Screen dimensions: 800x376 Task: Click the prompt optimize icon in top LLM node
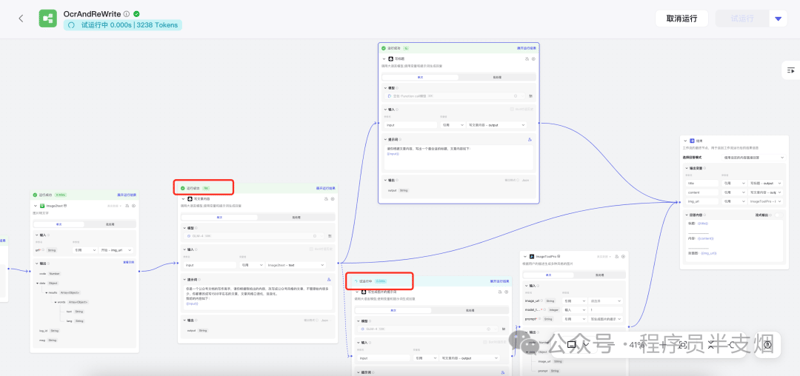coord(530,139)
